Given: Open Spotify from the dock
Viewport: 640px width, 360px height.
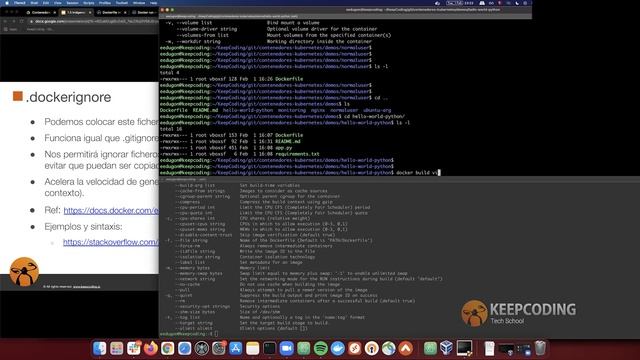Looking at the screenshot, I should point(321,348).
